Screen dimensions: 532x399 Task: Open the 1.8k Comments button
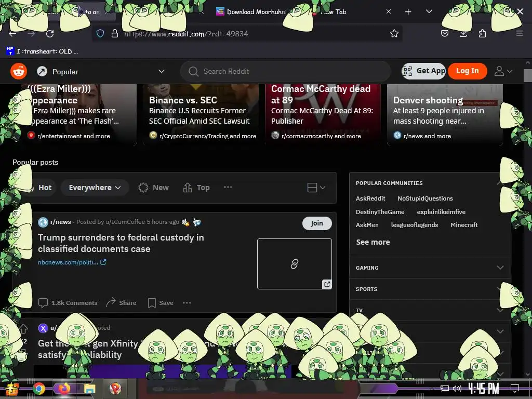pyautogui.click(x=68, y=303)
